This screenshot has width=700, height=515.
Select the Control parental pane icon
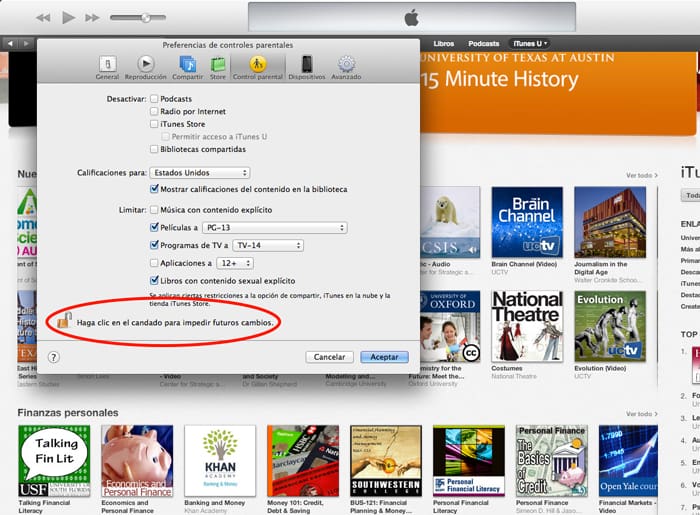coord(258,67)
